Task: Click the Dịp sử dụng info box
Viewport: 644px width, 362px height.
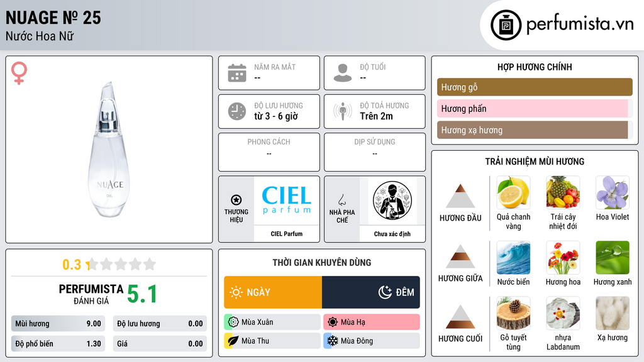Action: [x=375, y=152]
